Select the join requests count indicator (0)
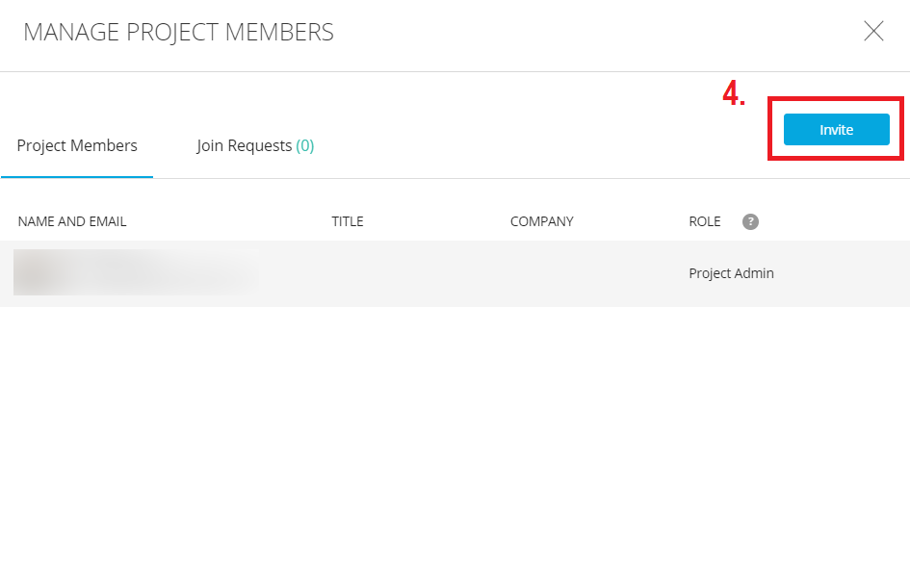910x588 pixels. (x=306, y=145)
